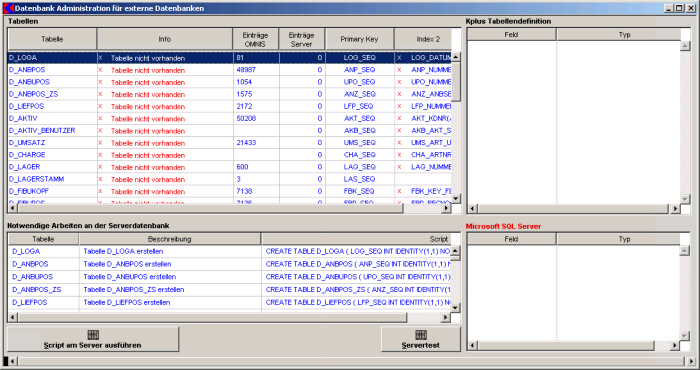Click primary key LAS_SEQ cell

[x=359, y=179]
